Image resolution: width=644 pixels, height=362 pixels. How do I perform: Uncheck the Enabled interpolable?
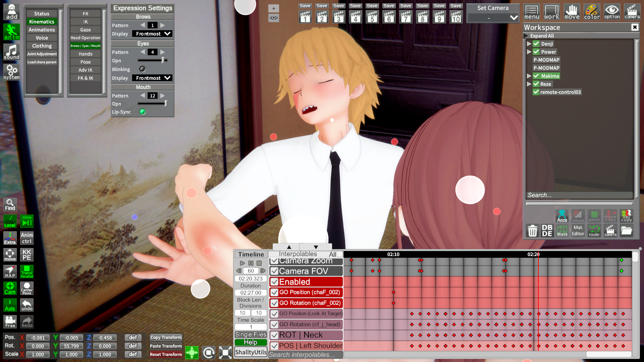point(274,282)
